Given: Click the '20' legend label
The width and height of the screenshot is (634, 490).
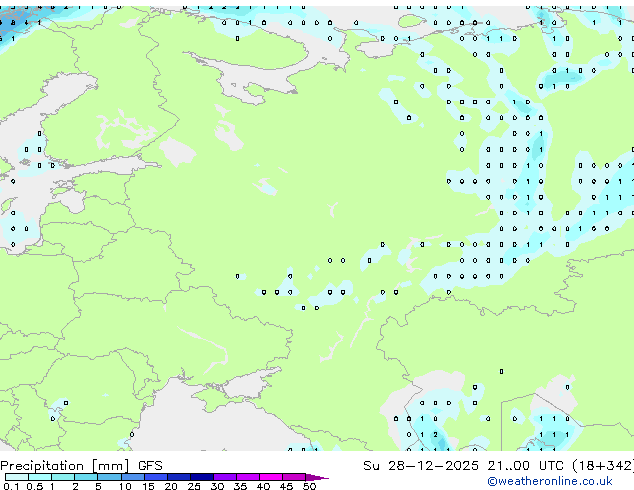Looking at the screenshot, I should [171, 486].
